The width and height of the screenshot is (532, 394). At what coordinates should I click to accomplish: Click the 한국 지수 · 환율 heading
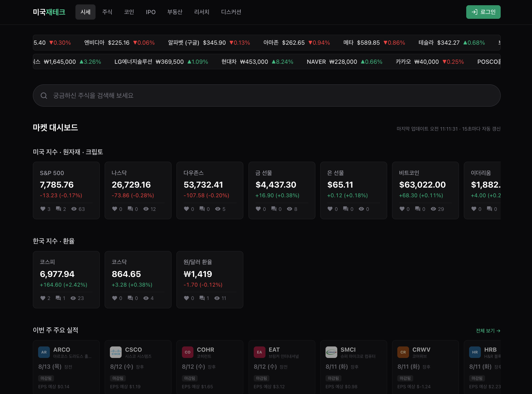pos(54,241)
